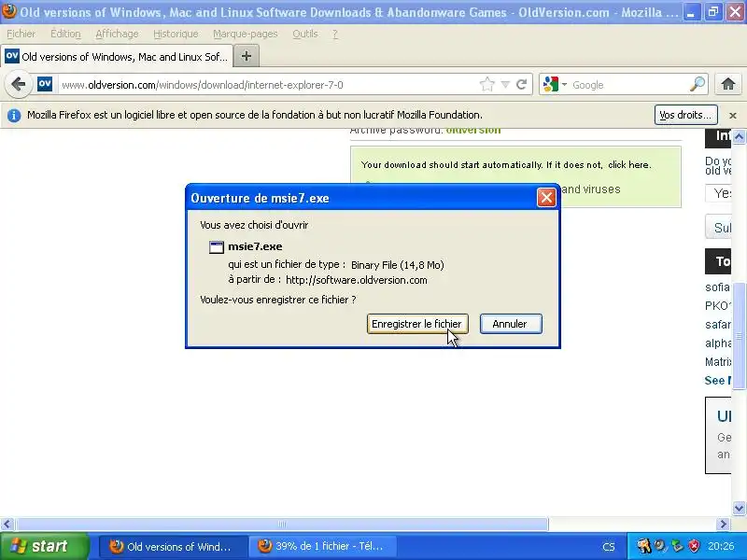Click the See more link in sidebar
Screen dimensions: 747x560
tap(718, 380)
